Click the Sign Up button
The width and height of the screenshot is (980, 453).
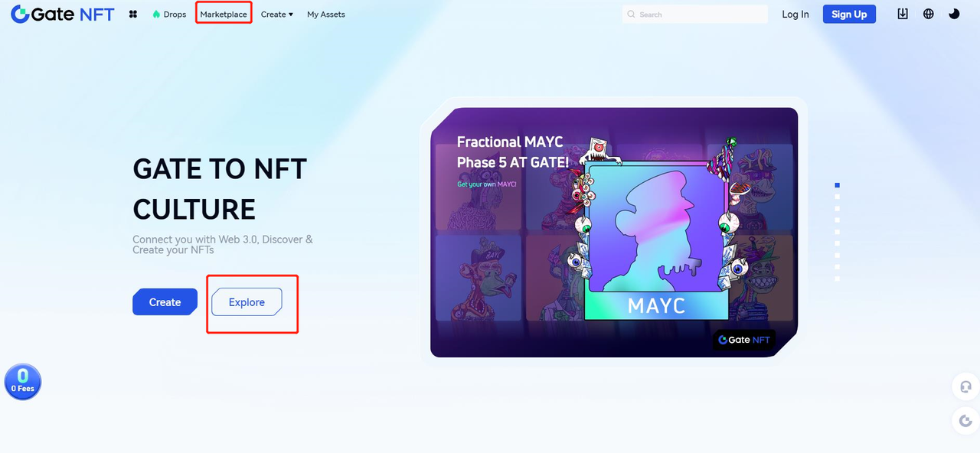point(849,14)
